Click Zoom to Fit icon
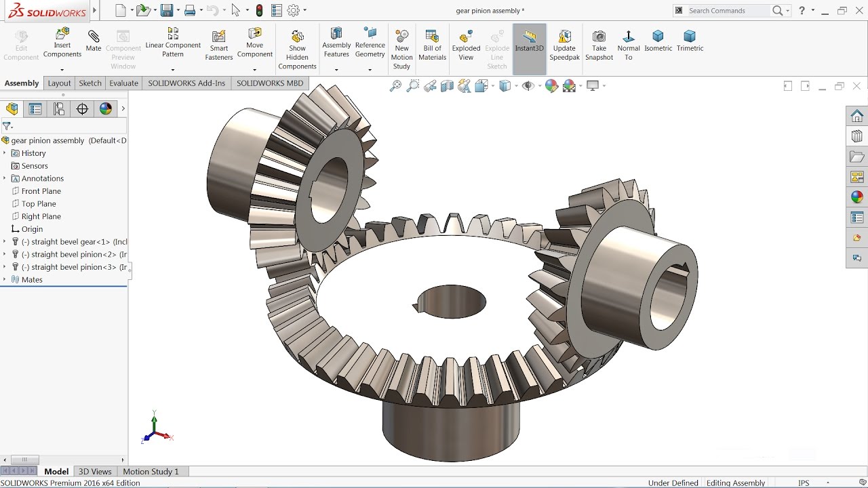This screenshot has width=868, height=488. (395, 86)
